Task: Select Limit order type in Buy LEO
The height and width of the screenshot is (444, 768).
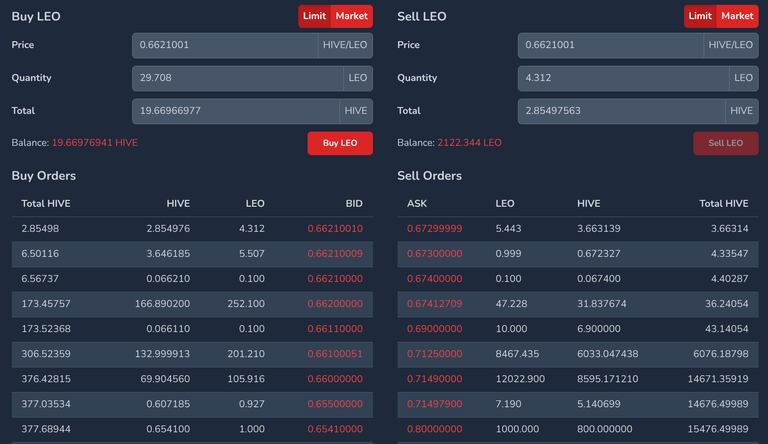Action: click(x=314, y=16)
